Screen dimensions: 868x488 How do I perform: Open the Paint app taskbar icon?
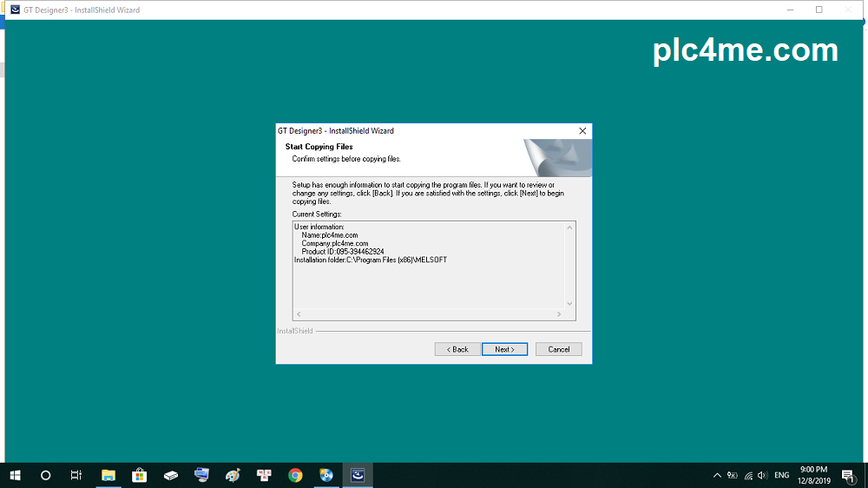(233, 475)
